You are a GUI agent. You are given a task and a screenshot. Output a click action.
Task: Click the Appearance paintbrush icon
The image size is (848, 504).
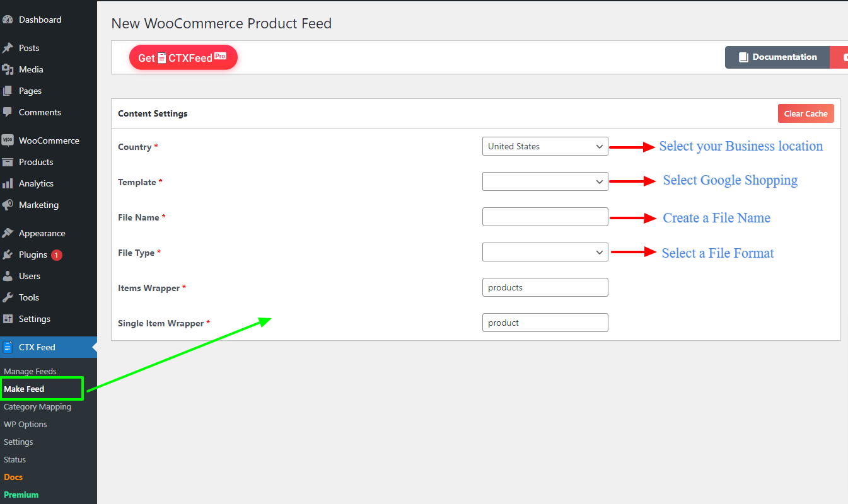tap(8, 233)
